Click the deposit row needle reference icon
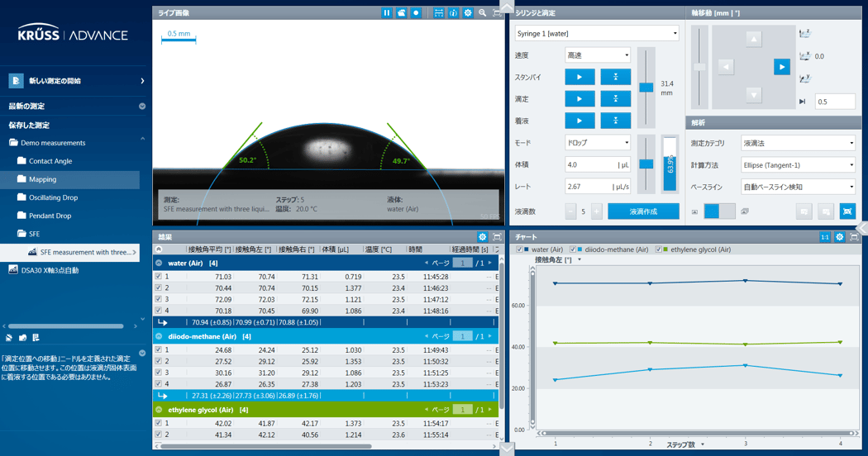The image size is (868, 456). tap(616, 121)
